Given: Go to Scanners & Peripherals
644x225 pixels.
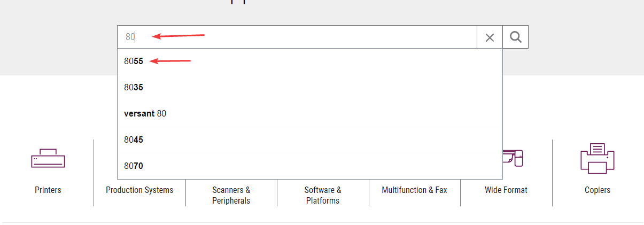Looking at the screenshot, I should pyautogui.click(x=231, y=195).
